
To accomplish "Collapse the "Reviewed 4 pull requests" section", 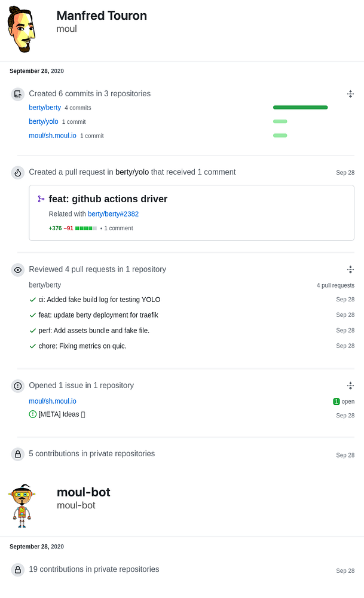I will coord(350,270).
